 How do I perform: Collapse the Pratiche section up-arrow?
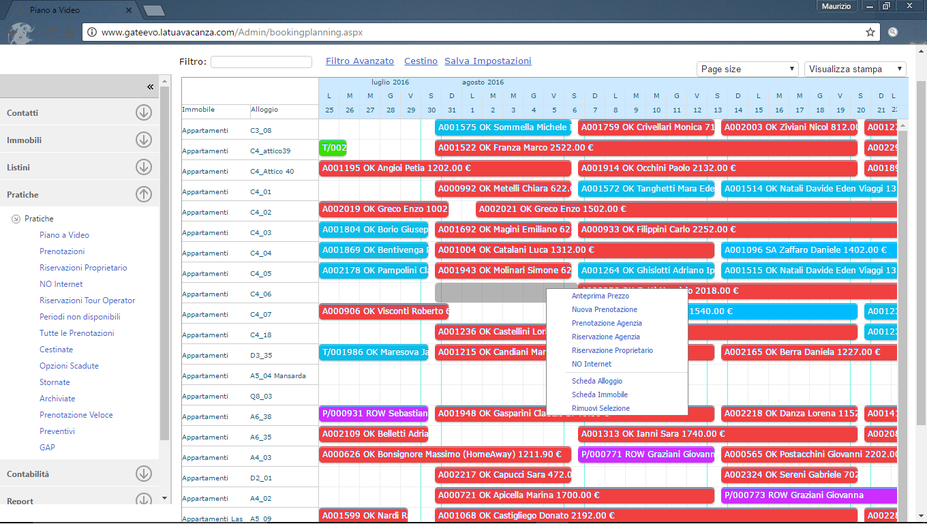coord(144,195)
